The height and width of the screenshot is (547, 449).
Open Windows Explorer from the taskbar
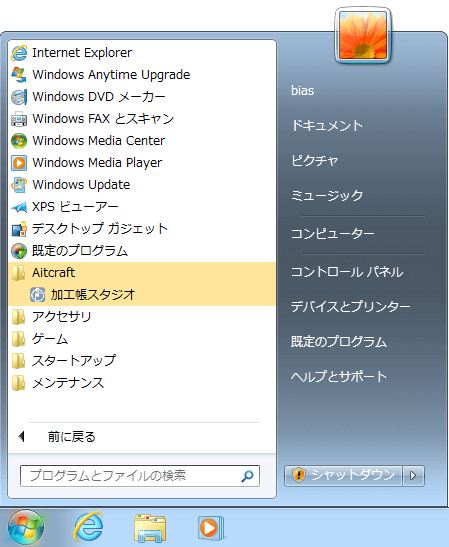(x=150, y=528)
